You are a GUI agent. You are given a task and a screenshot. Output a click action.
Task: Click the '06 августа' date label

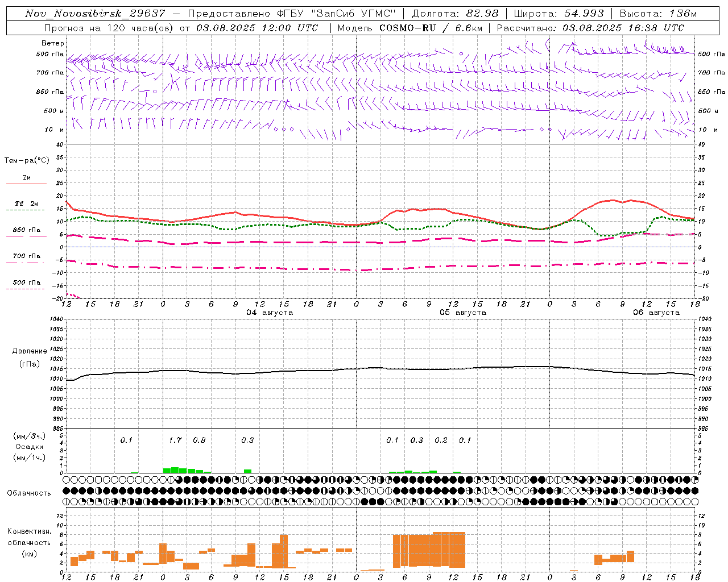click(x=656, y=313)
